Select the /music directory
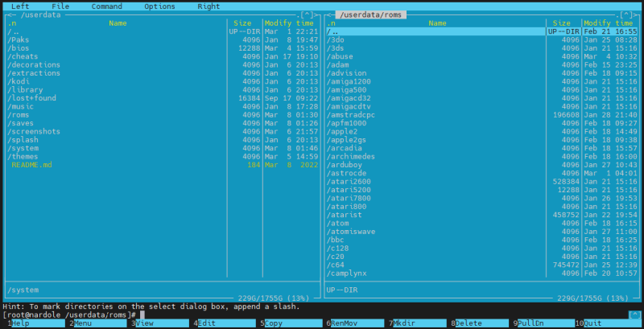The width and height of the screenshot is (644, 329). pyautogui.click(x=163, y=107)
